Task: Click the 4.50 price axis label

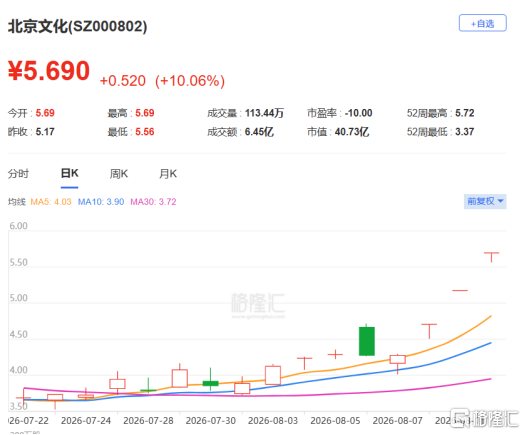Action: click(18, 335)
